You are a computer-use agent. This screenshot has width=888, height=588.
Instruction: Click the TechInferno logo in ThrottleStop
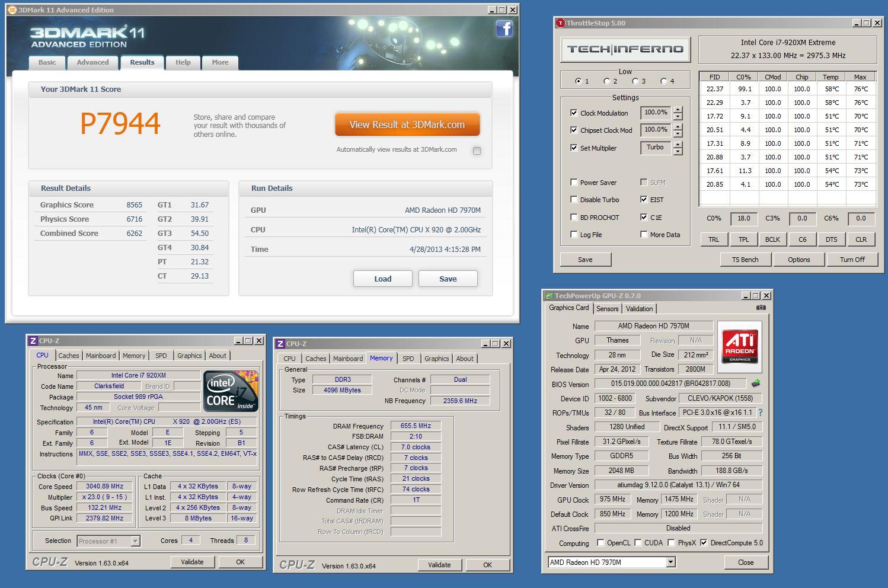tap(625, 49)
